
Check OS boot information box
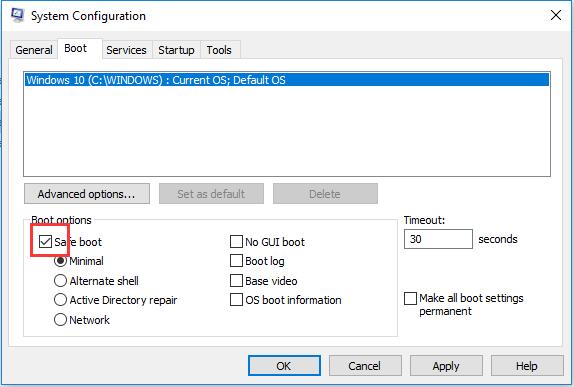click(236, 300)
